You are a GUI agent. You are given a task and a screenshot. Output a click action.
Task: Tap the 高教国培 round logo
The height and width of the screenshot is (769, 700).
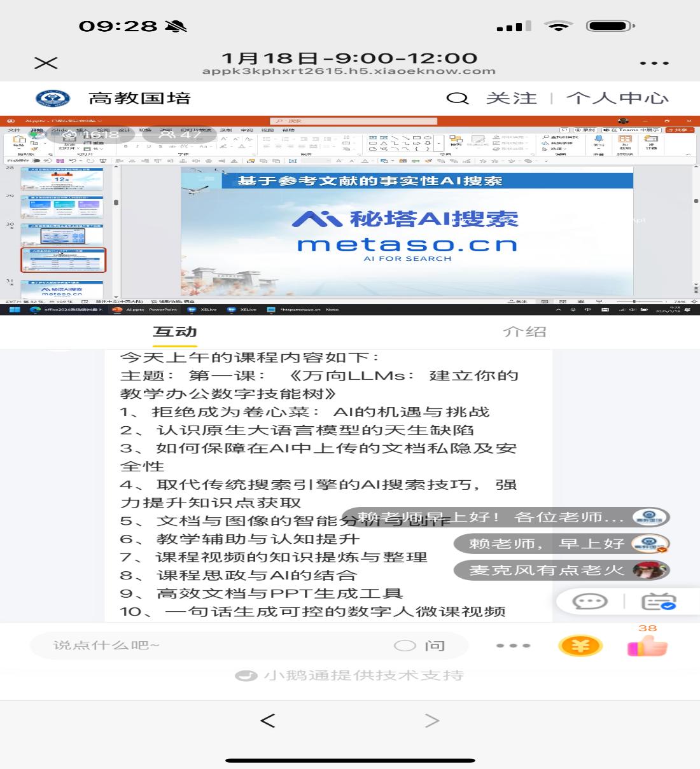pos(53,99)
